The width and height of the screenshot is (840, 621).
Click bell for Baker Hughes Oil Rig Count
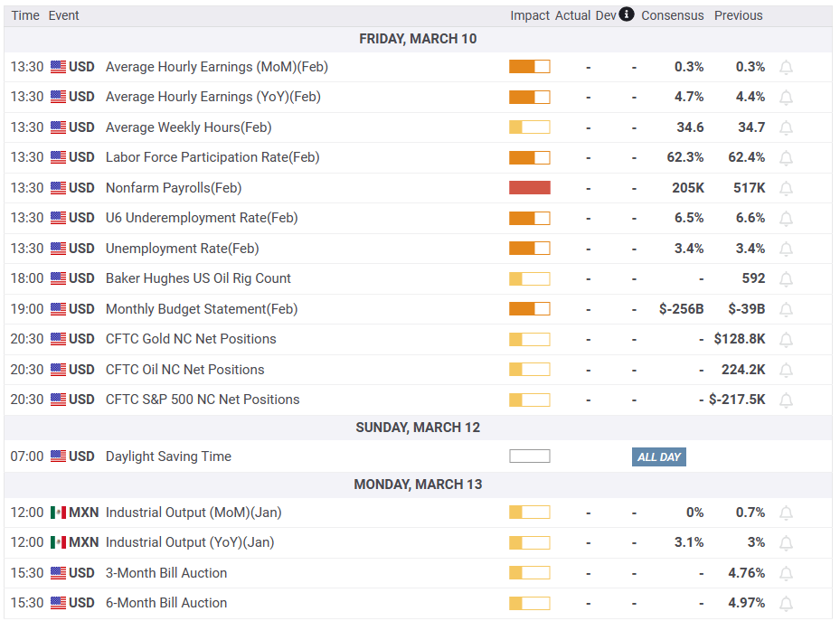tap(786, 279)
